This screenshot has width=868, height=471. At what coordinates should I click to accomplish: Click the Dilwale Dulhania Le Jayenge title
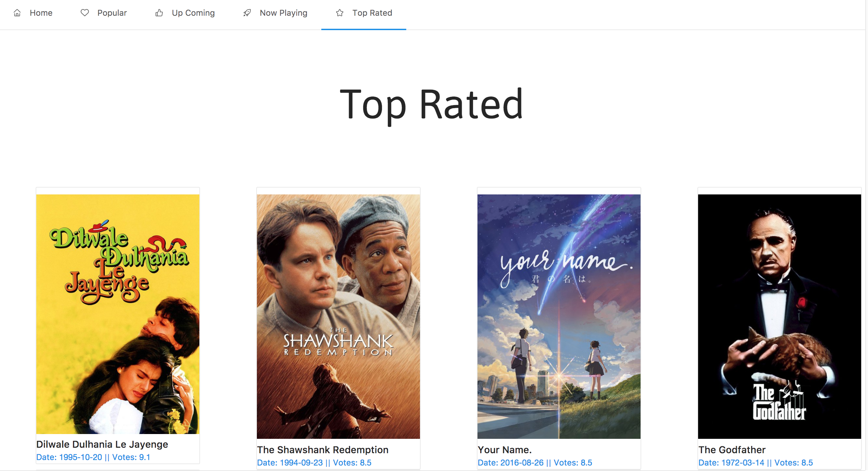click(x=102, y=444)
